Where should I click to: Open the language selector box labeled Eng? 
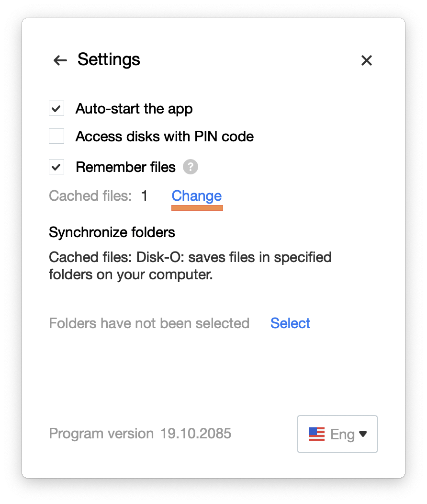pyautogui.click(x=337, y=434)
